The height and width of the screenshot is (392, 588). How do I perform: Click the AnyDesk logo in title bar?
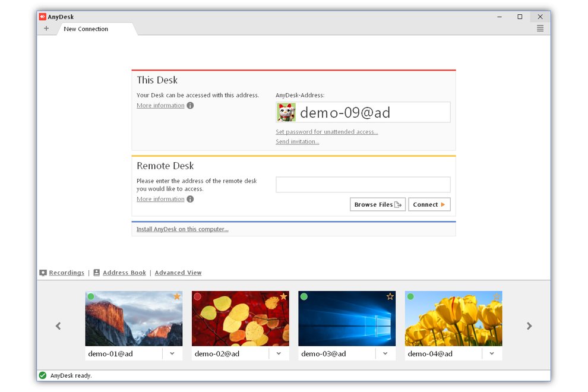click(x=43, y=17)
